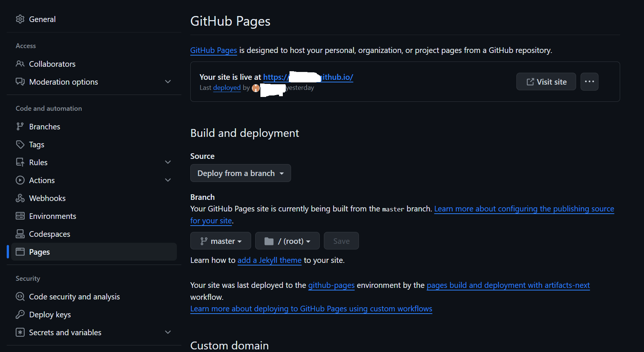
Task: Click the Actions play-circle icon
Action: 20,180
